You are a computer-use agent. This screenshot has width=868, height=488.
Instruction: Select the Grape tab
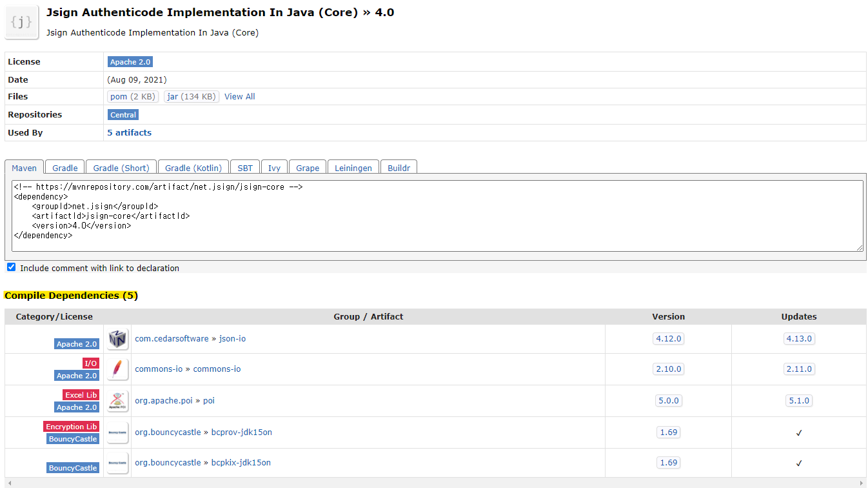click(308, 168)
